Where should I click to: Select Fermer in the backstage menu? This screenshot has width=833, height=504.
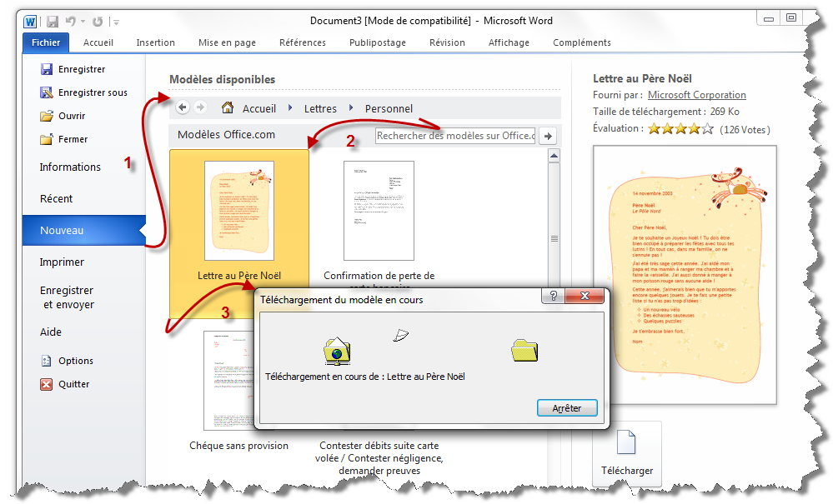[x=63, y=139]
